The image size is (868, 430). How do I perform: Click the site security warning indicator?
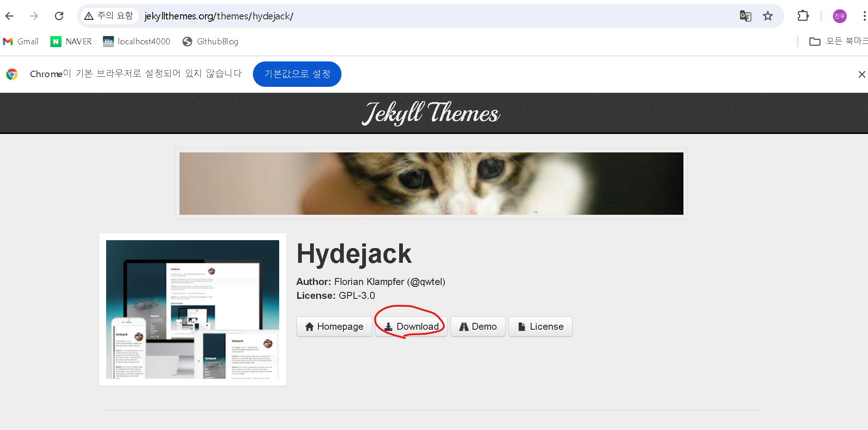[x=109, y=16]
